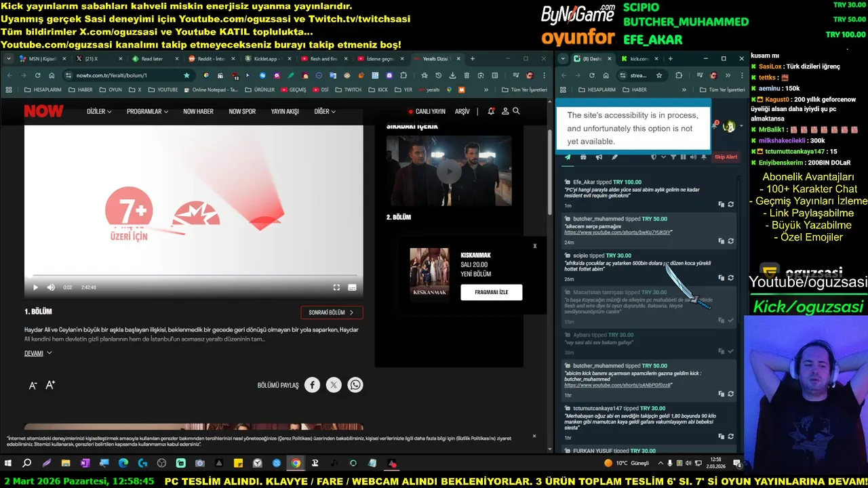Viewport: 868px width, 488px height.
Task: Dismiss the cookie notice banner
Action: 534,436
